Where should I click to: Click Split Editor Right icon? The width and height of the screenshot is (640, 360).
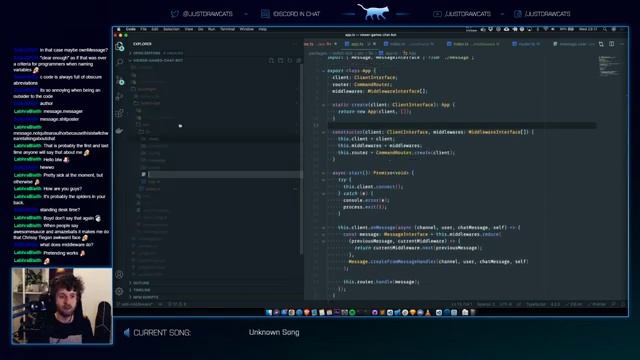tap(611, 44)
